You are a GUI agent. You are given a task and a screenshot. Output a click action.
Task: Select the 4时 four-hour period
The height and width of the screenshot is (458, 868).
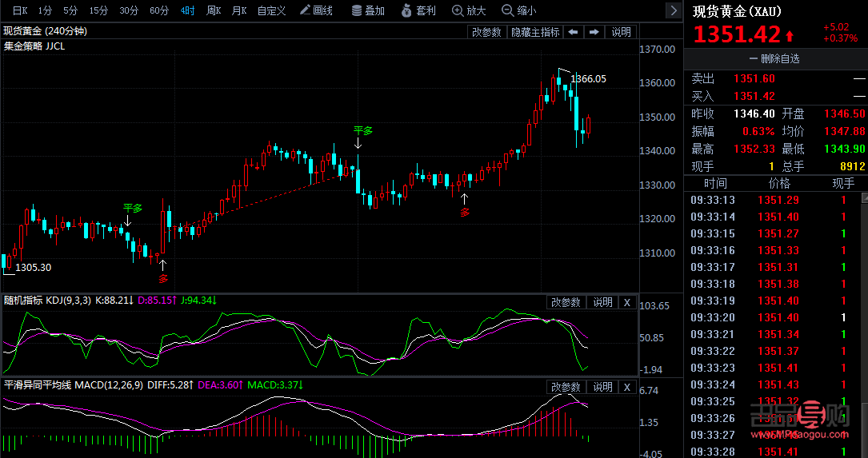click(x=188, y=10)
